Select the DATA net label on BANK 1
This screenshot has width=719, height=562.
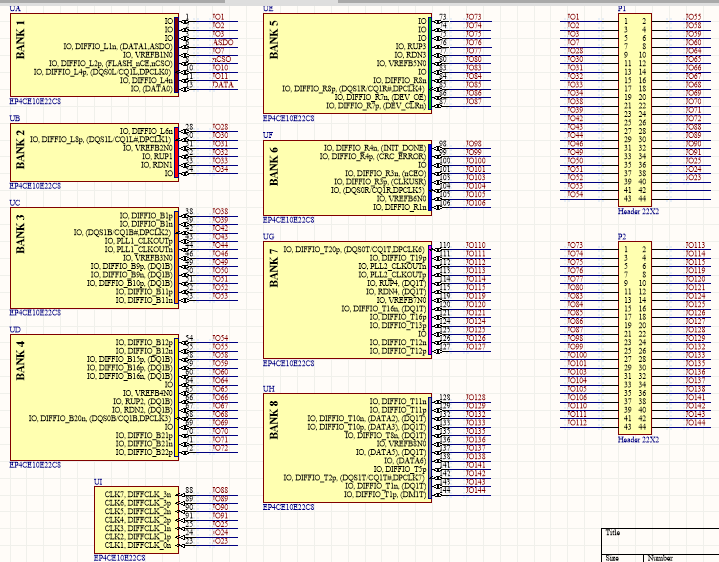coord(224,86)
